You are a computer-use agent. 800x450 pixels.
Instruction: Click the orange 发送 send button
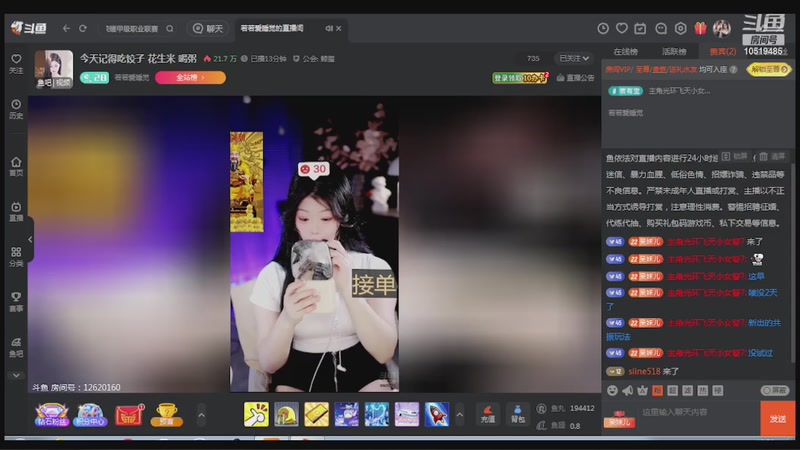coord(778,418)
